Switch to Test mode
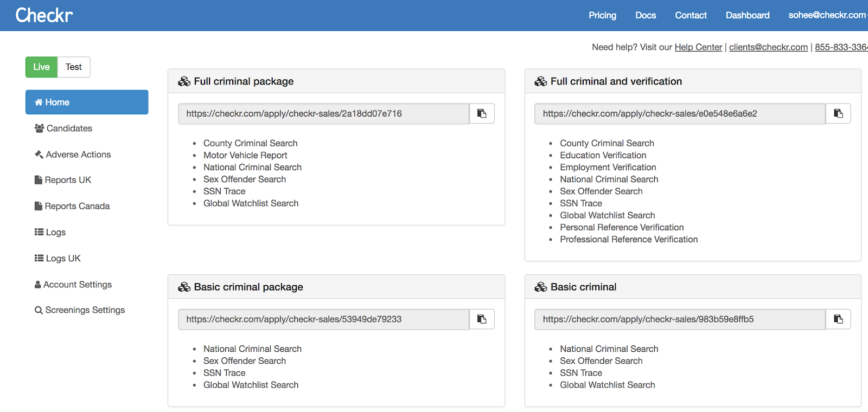This screenshot has height=412, width=868. tap(74, 67)
